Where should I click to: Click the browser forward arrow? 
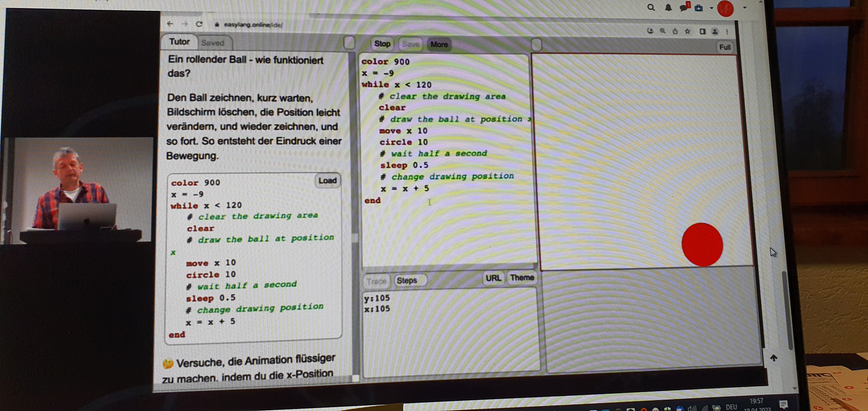184,24
